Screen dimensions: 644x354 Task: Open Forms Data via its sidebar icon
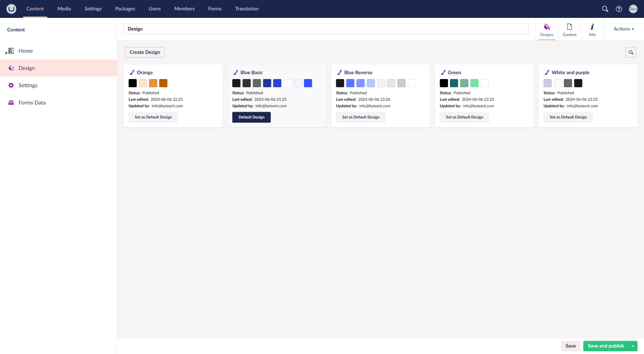(x=10, y=102)
